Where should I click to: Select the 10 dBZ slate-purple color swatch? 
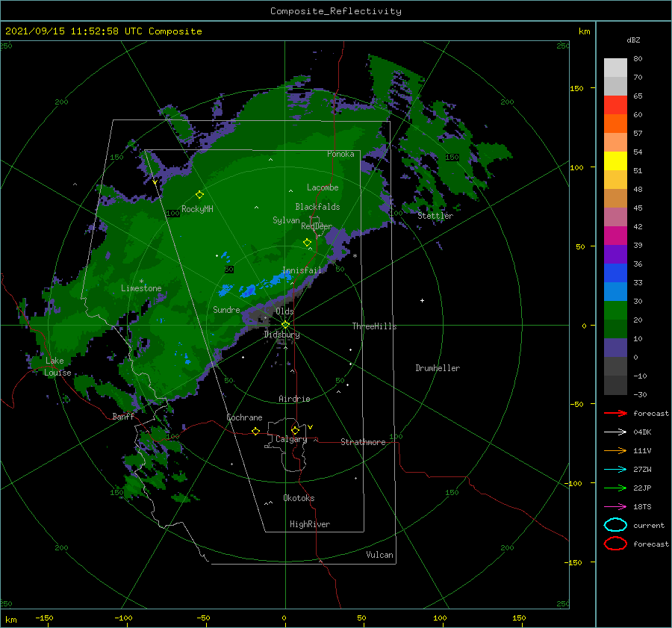tap(615, 348)
